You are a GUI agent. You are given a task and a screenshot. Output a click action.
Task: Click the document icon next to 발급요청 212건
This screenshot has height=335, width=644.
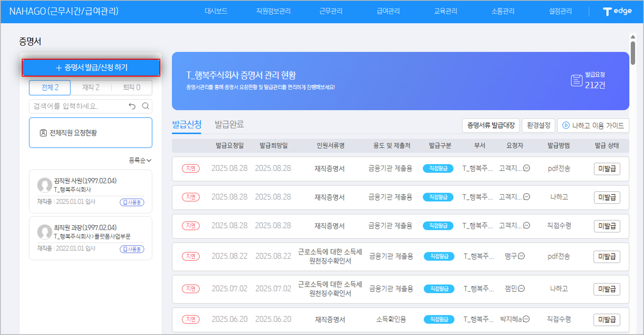click(577, 81)
